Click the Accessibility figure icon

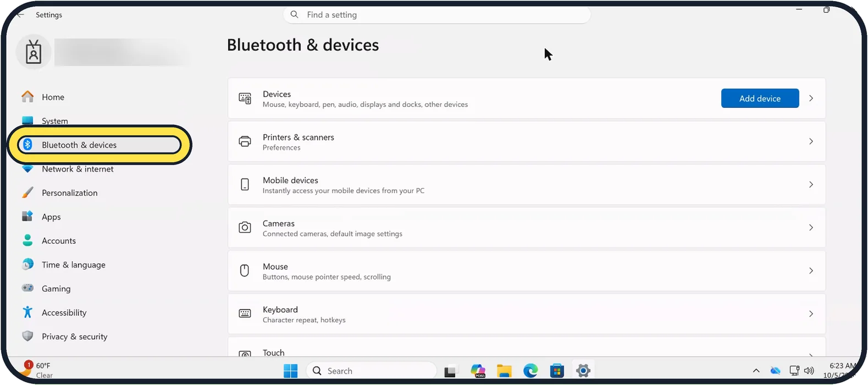point(27,312)
